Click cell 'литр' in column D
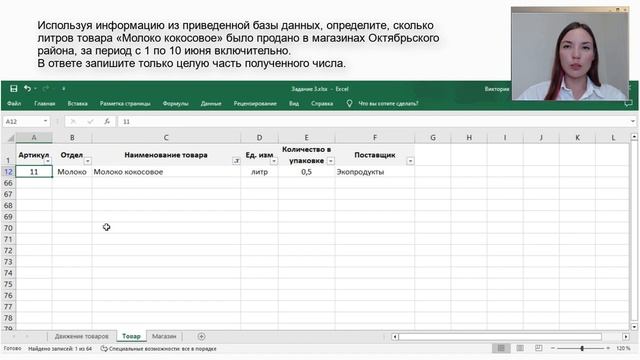This screenshot has width=640, height=360. [259, 172]
